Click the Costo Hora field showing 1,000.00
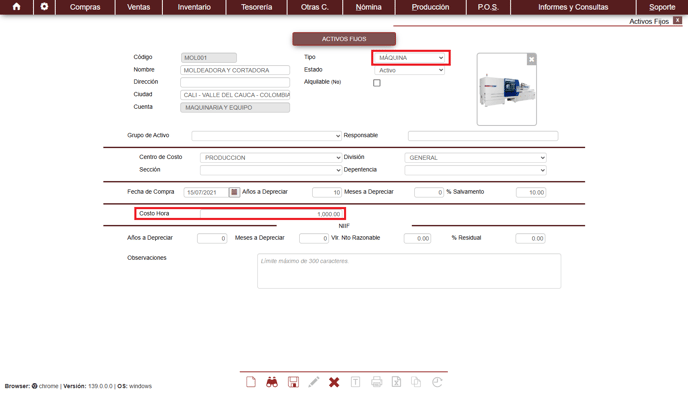The width and height of the screenshot is (688, 394). (x=271, y=214)
